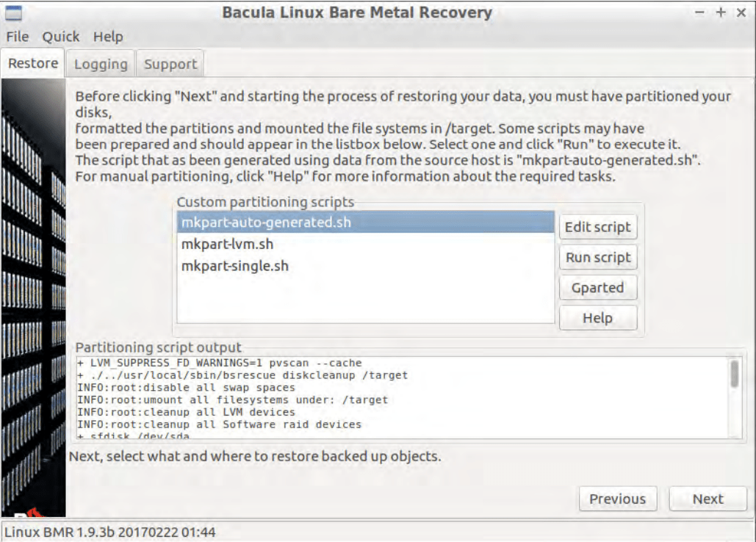Open the File menu
The width and height of the screenshot is (756, 542).
[x=16, y=36]
